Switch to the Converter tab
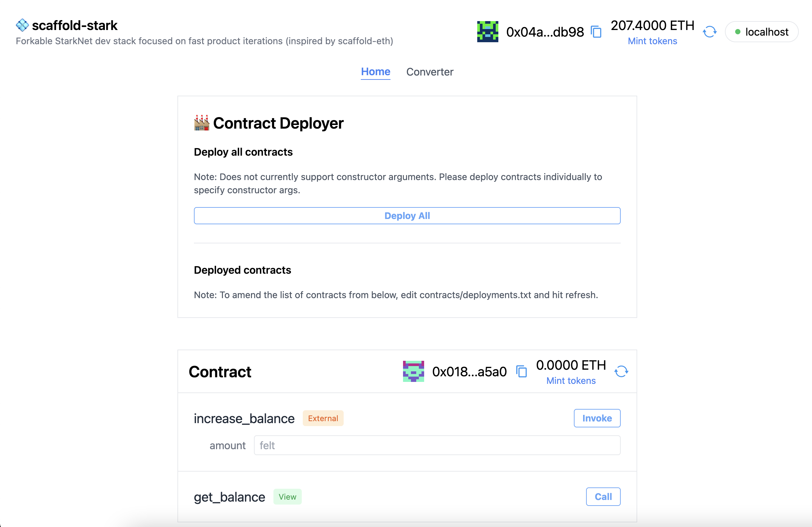This screenshot has width=812, height=527. point(429,72)
